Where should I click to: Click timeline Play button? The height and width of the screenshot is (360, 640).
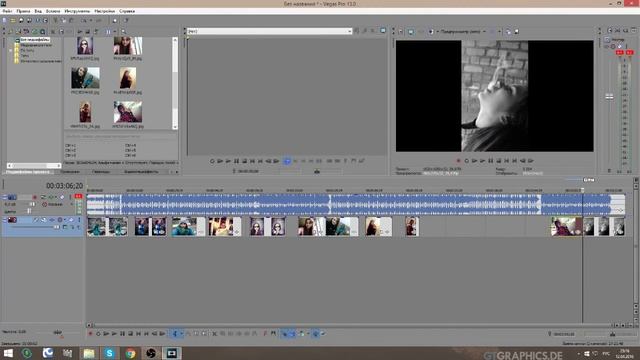tap(114, 334)
